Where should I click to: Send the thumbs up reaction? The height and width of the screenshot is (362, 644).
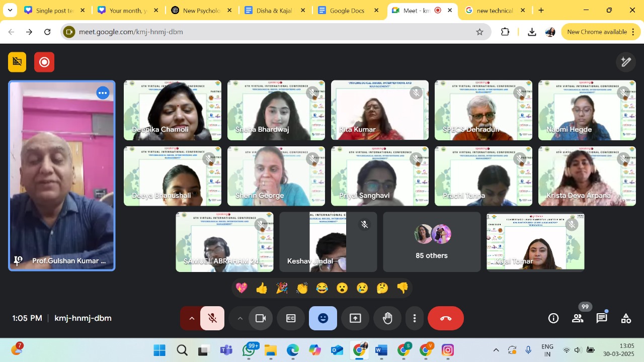click(262, 288)
